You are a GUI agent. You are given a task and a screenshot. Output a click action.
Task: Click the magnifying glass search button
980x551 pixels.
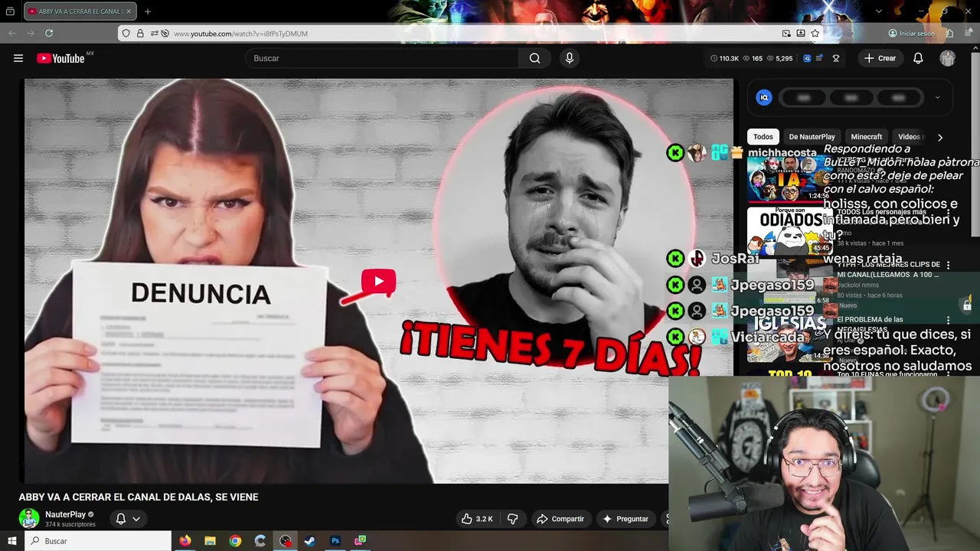[x=534, y=58]
